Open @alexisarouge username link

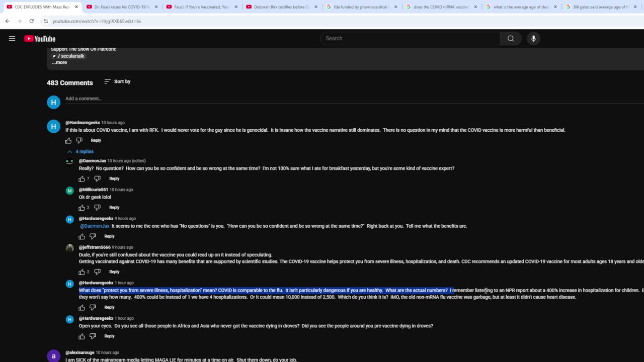click(x=79, y=353)
